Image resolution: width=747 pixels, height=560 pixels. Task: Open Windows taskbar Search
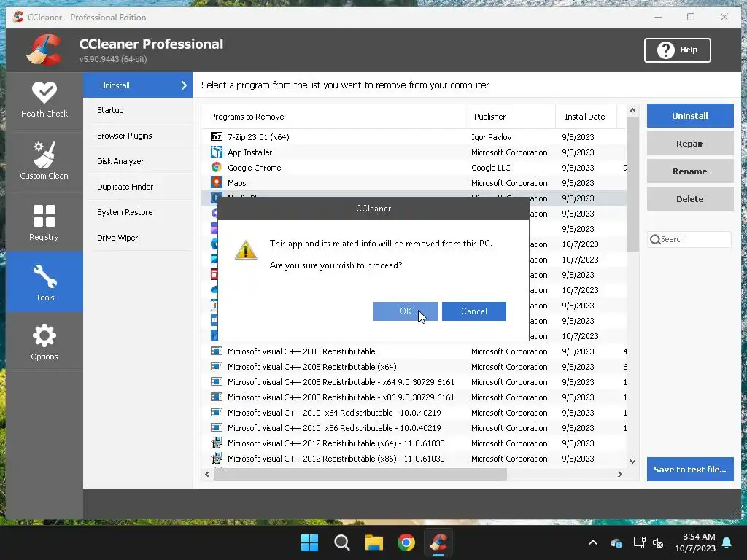(341, 542)
